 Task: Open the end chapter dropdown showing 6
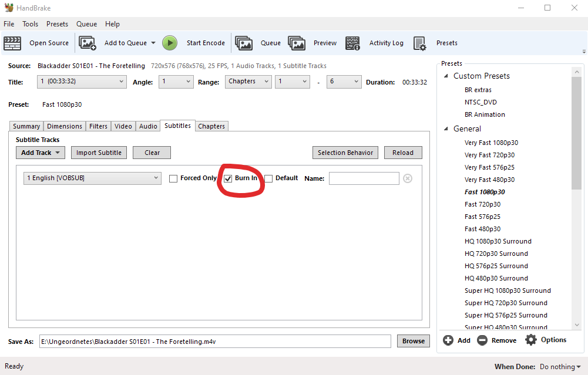[x=344, y=82]
